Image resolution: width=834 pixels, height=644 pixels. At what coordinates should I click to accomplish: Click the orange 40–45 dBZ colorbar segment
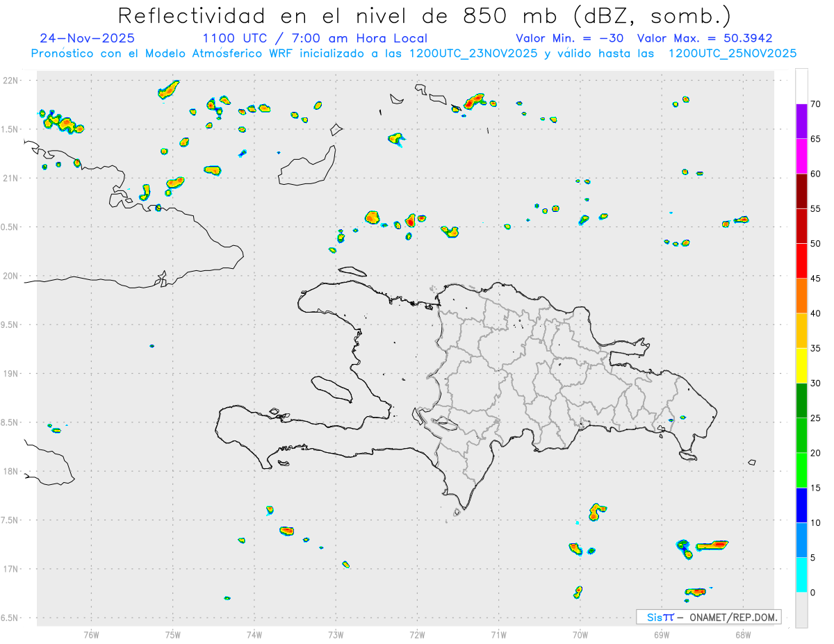point(801,296)
